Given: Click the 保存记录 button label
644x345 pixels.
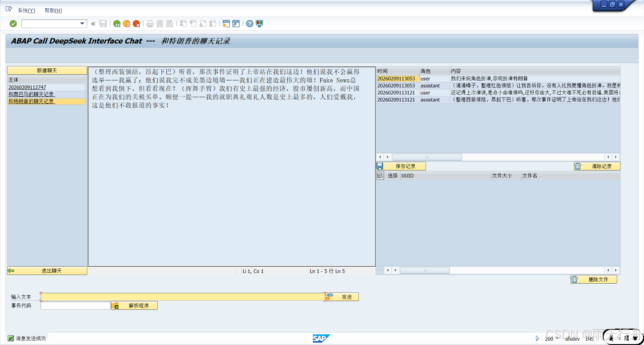Looking at the screenshot, I should pos(406,166).
